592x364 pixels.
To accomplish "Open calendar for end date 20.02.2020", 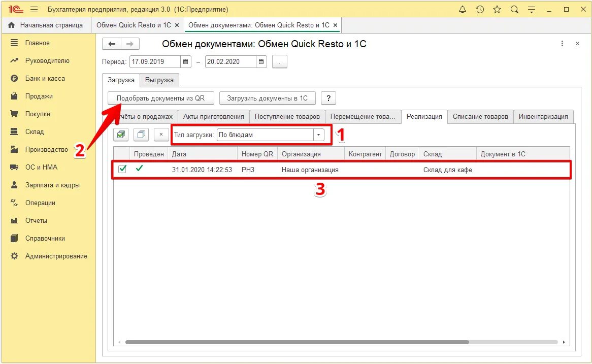I will (x=261, y=61).
